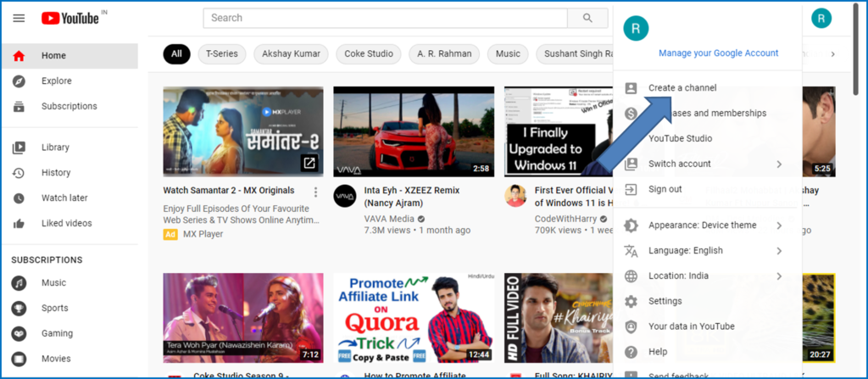Select the All filter chip
Viewport: 868px width, 379px height.
176,54
